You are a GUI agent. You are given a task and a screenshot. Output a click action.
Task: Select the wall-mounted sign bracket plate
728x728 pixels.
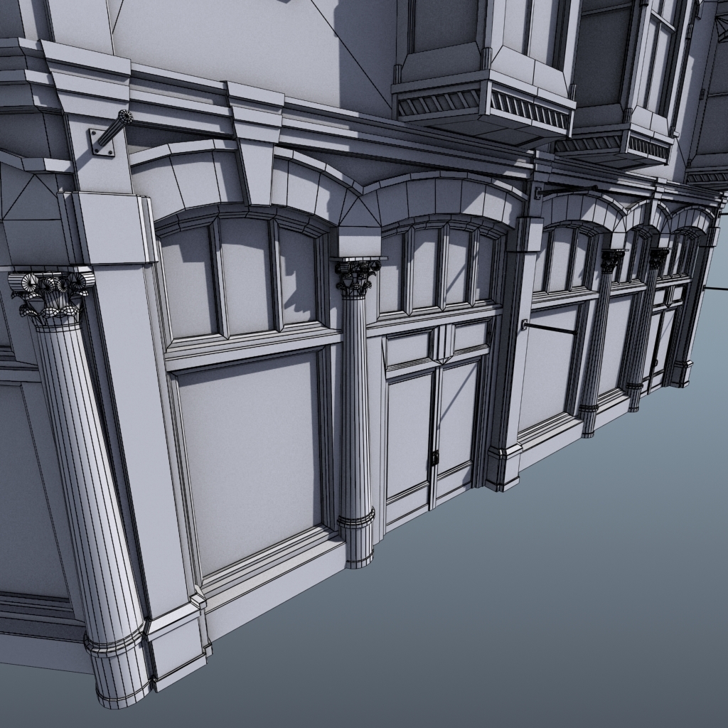click(100, 142)
